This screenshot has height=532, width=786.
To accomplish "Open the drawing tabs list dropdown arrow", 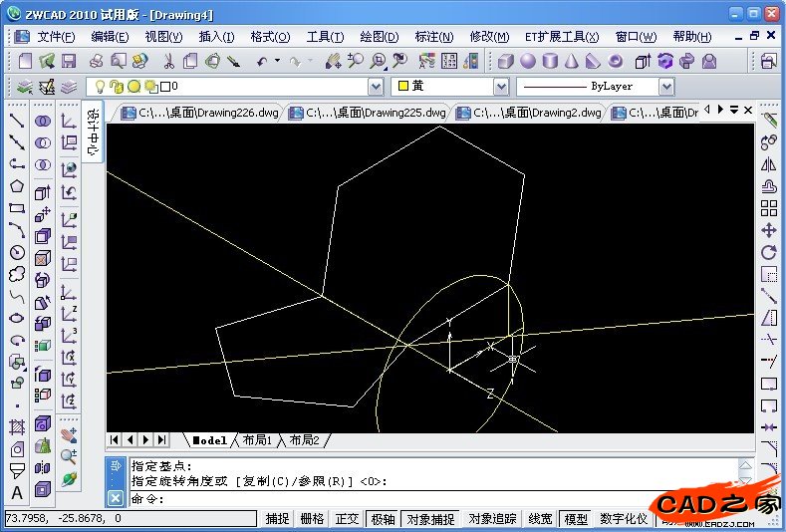I will [x=734, y=110].
